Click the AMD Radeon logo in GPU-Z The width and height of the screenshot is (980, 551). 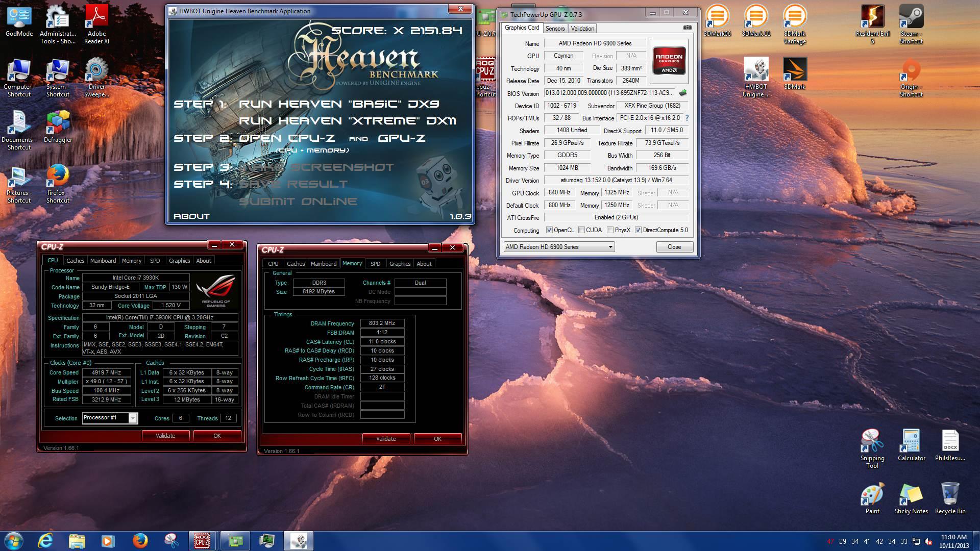click(x=669, y=62)
